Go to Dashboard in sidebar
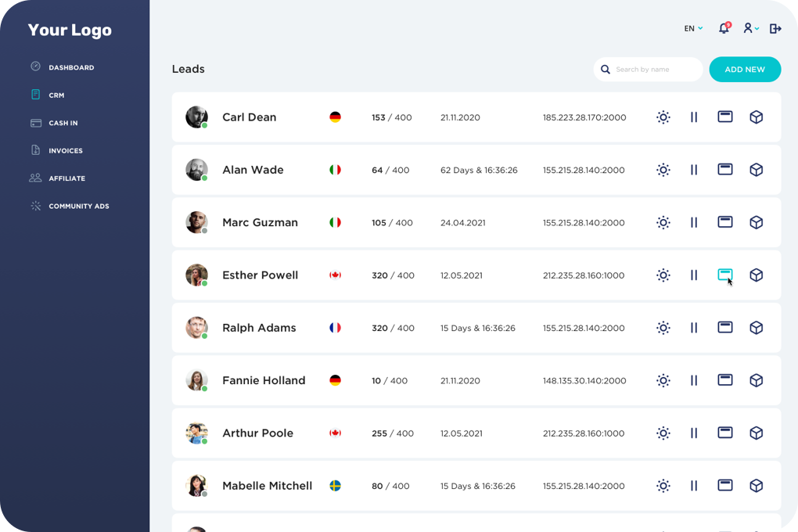 coord(62,67)
